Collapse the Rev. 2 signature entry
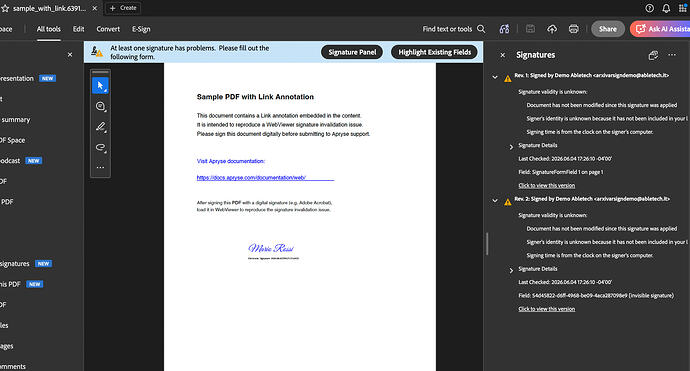 [x=495, y=200]
